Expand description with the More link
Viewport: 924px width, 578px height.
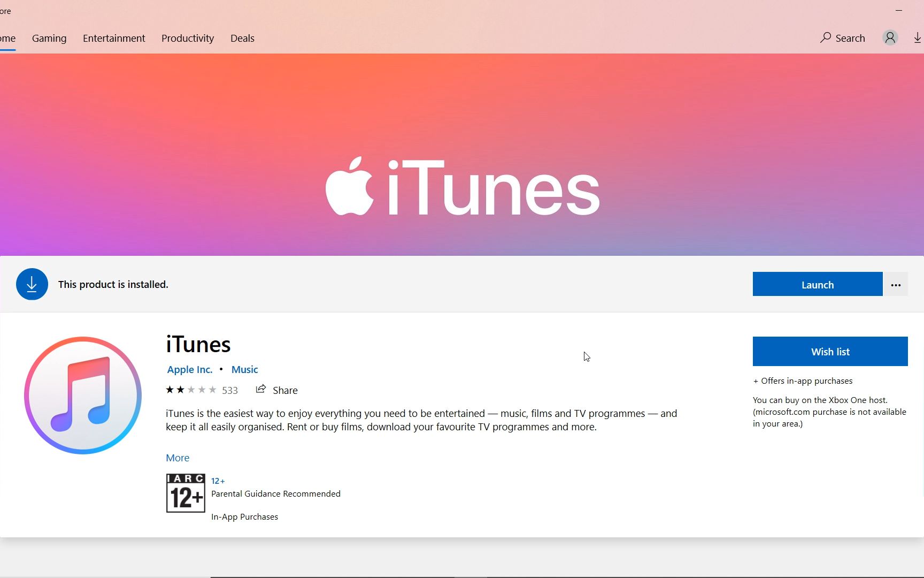(178, 458)
